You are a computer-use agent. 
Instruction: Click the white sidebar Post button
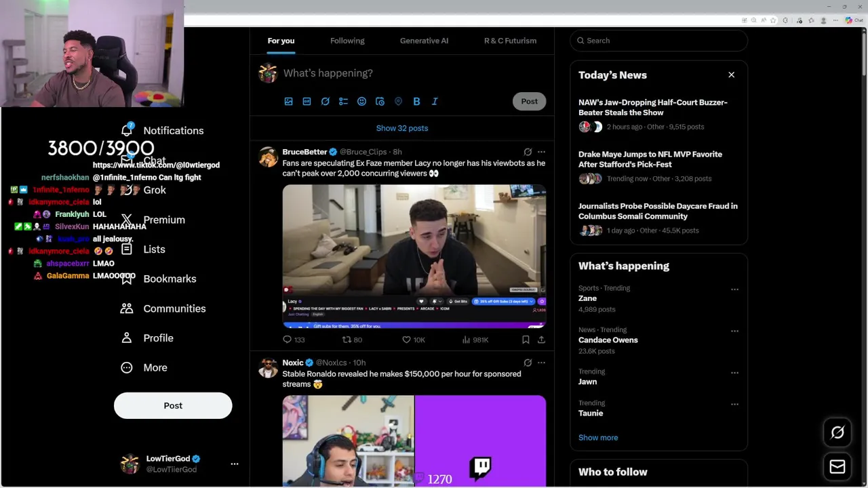[x=173, y=405]
